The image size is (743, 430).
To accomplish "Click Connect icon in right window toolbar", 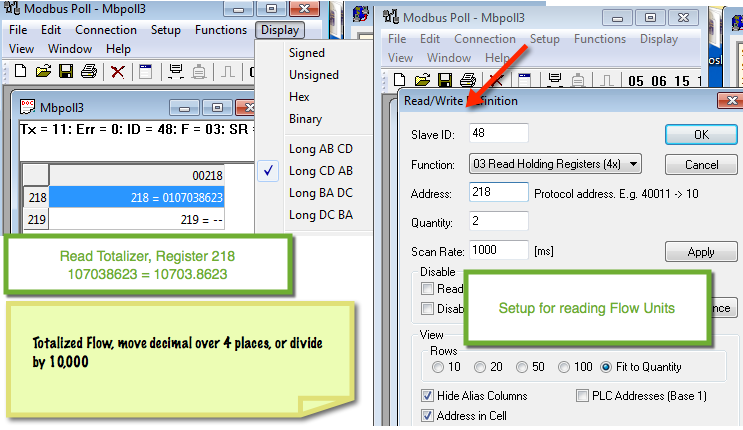I will pos(554,80).
